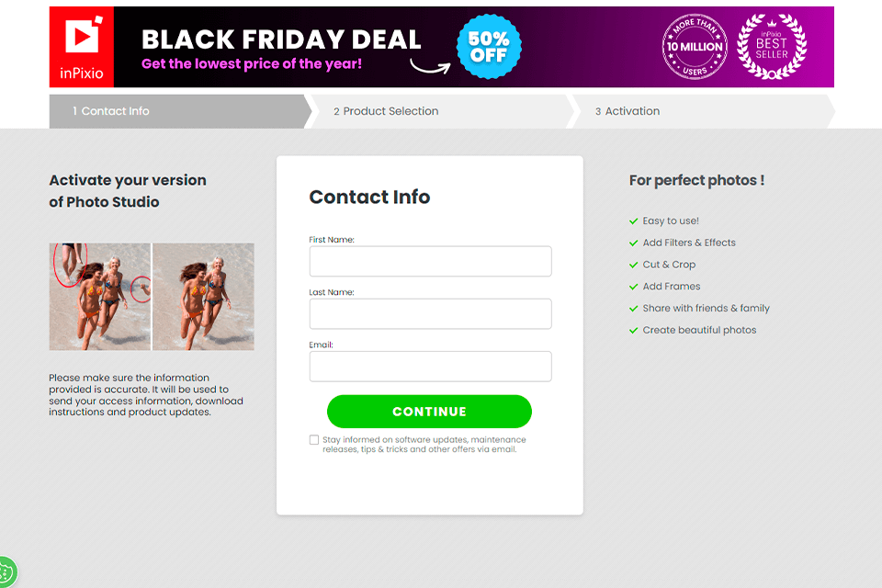
Task: Click the before-edit beach photo thumbnail
Action: pyautogui.click(x=99, y=296)
